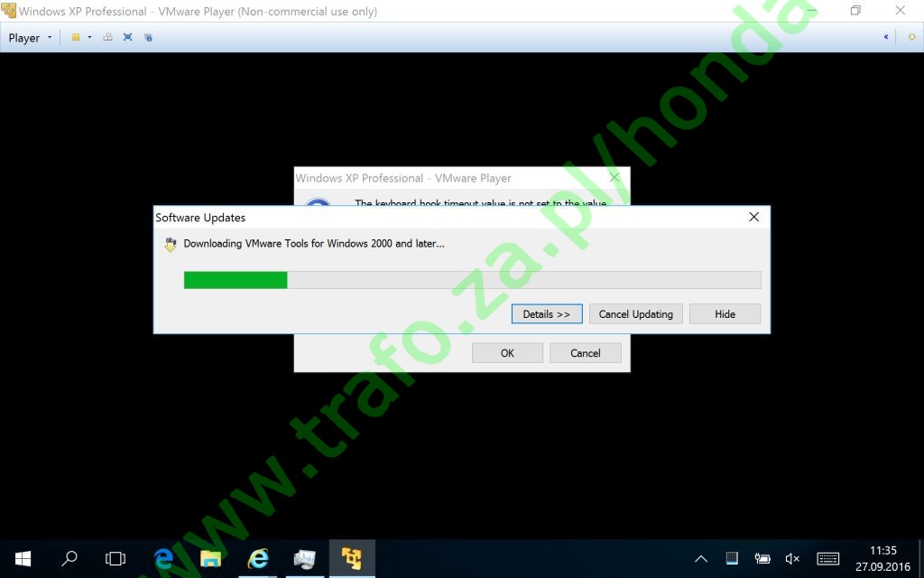Click the yellow Suspend guest icon
This screenshot has width=924, height=578.
tap(76, 37)
